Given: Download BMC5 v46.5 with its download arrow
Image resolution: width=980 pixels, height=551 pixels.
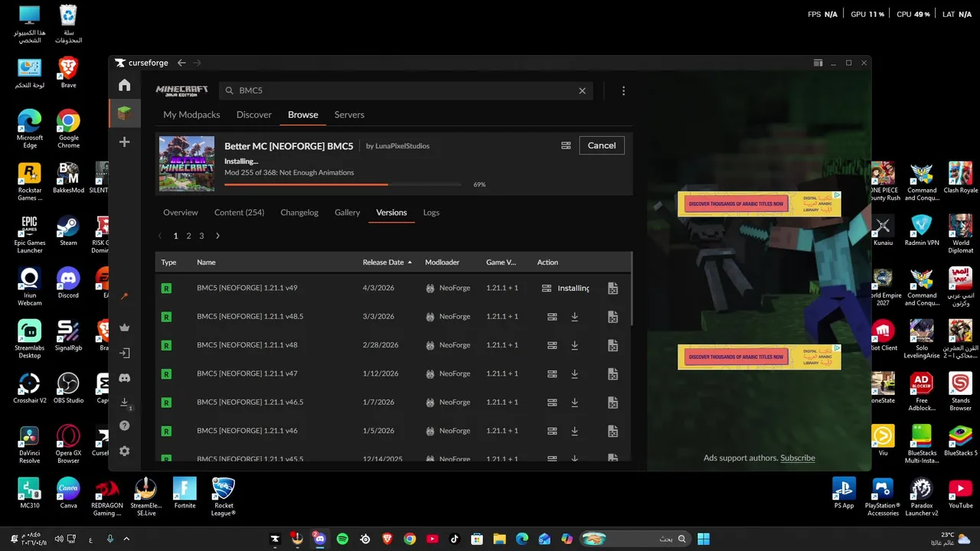Looking at the screenshot, I should [574, 403].
